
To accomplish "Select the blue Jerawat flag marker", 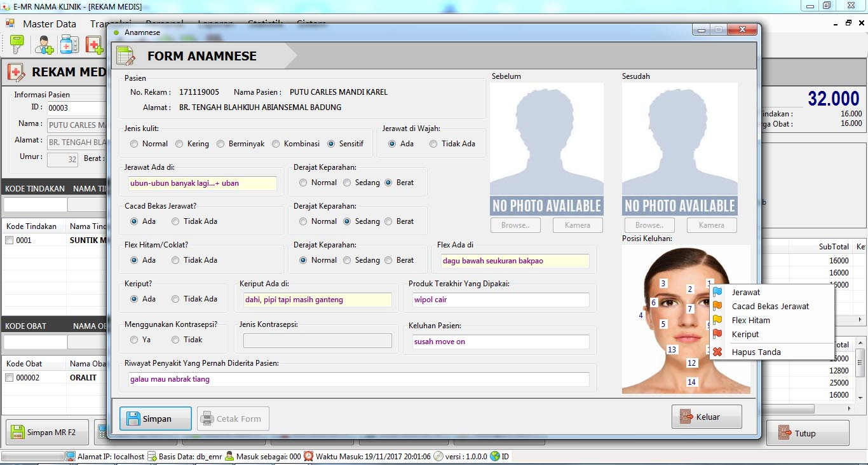I will tap(745, 293).
